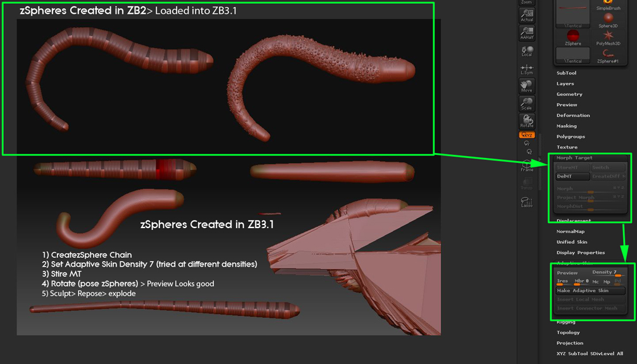Expand the SubTool palette section

566,73
